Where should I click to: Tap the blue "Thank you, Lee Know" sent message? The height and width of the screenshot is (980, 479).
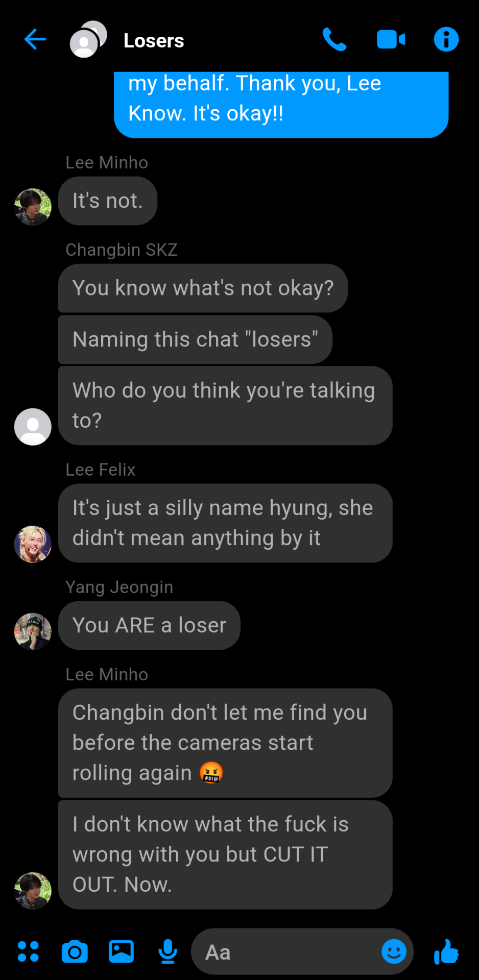281,105
